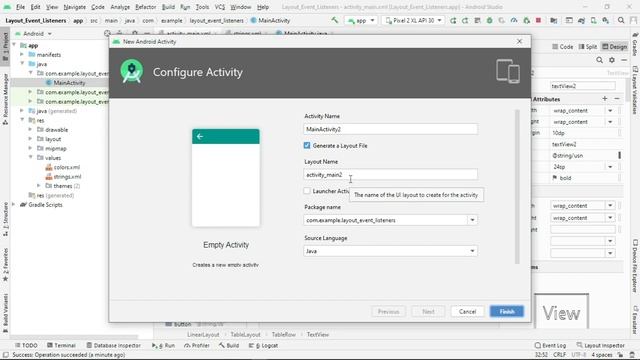The height and width of the screenshot is (360, 640).
Task: Open the Pixel 2 XL API 30 device dropdown
Action: coord(413,20)
